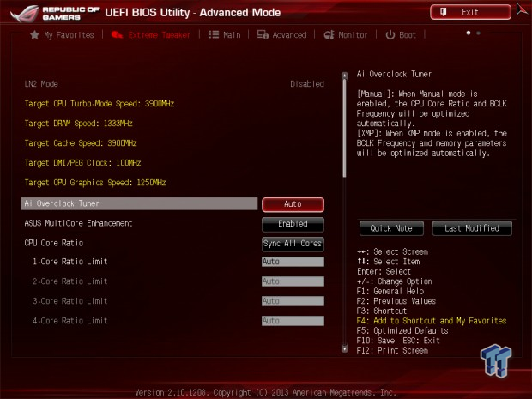Click the 4-Core Ratio Limit Auto field
Viewport: 532px width, 399px height.
293,321
